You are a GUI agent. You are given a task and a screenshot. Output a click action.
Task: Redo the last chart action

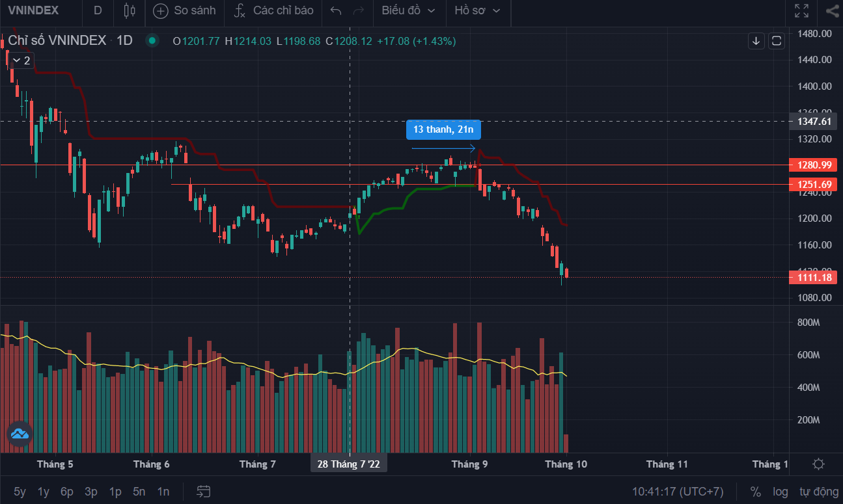[x=358, y=10]
